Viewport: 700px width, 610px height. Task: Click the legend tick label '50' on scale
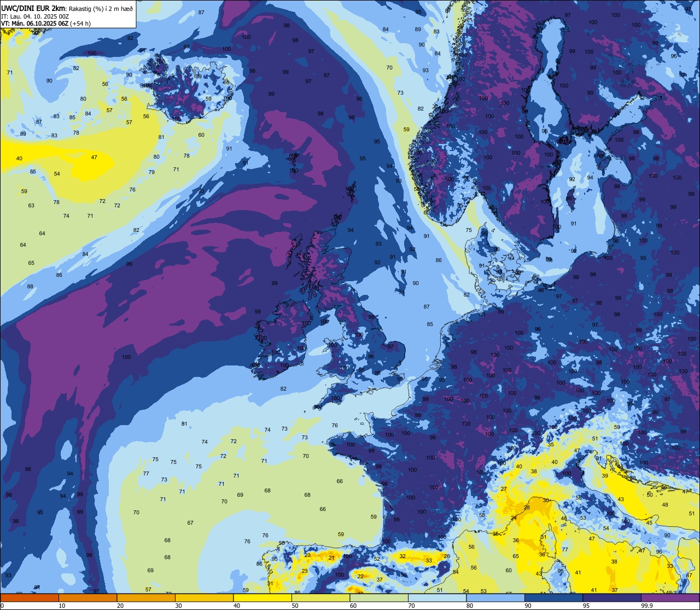[295, 606]
